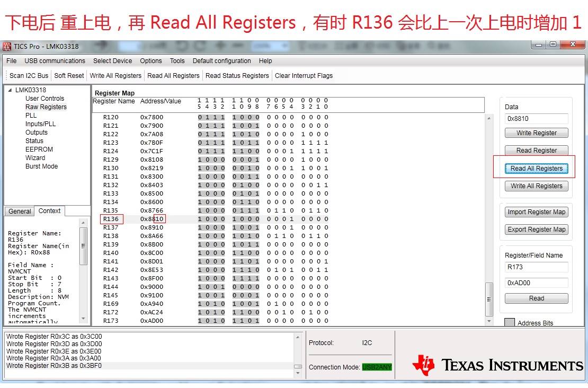
Task: Click the Export Register Map button
Action: point(536,230)
